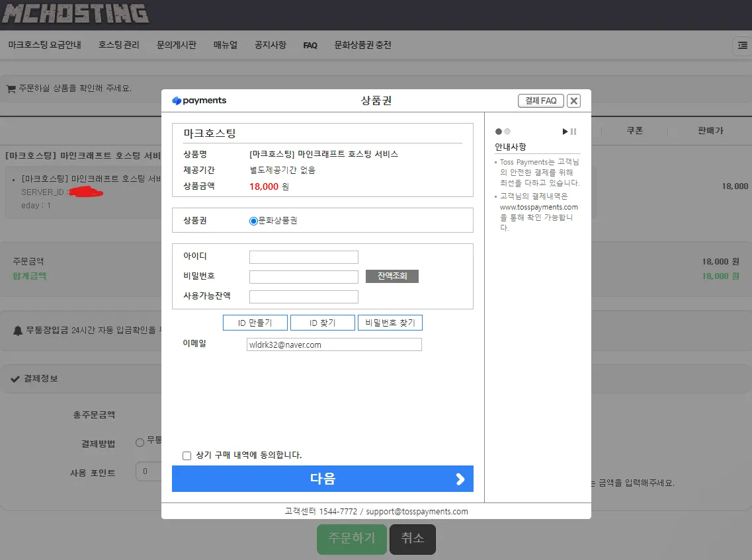Viewport: 752px width, 560px height.
Task: Click the ID 찾기 button
Action: 323,323
